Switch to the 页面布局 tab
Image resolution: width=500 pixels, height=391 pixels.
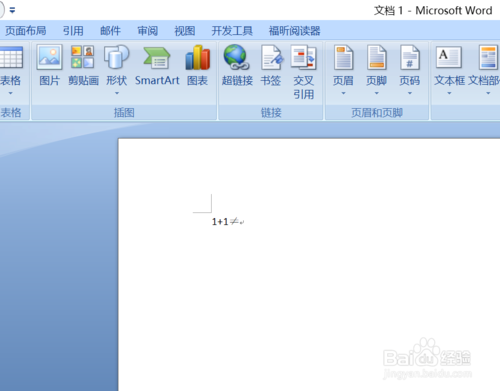(26, 31)
